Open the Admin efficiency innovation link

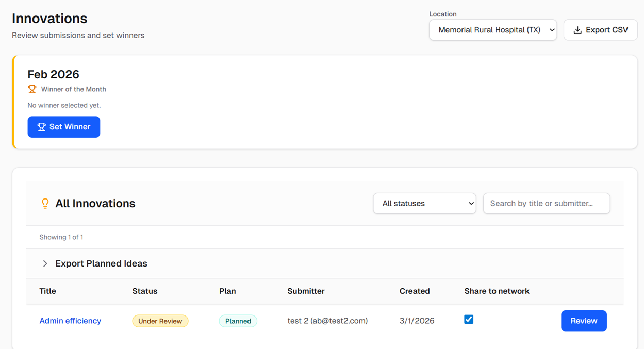[x=70, y=321]
